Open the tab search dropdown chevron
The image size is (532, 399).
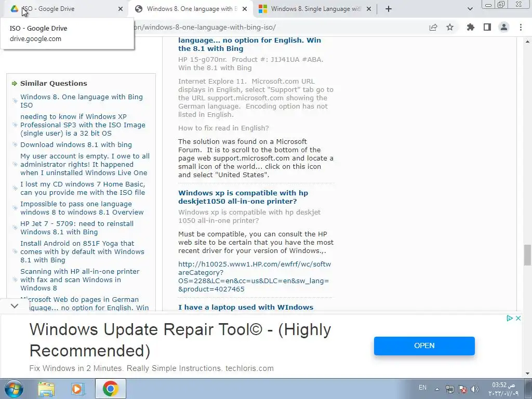[470, 9]
